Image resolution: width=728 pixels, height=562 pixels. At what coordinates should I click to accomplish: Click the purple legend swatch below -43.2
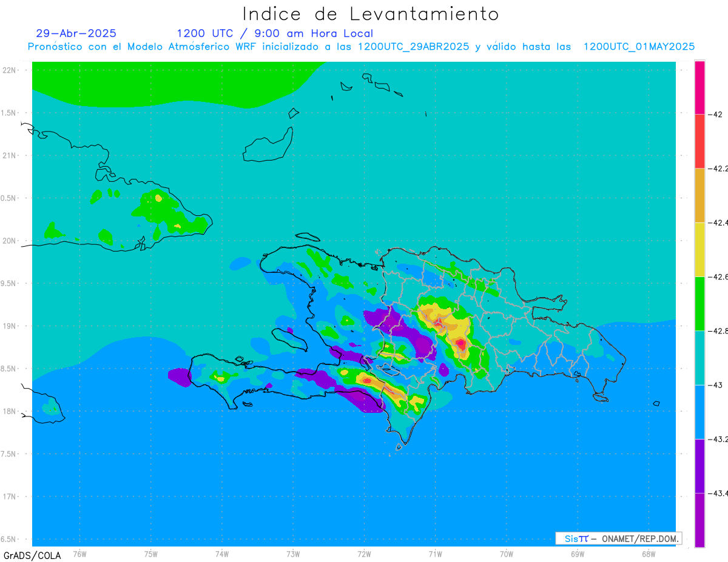click(x=699, y=466)
